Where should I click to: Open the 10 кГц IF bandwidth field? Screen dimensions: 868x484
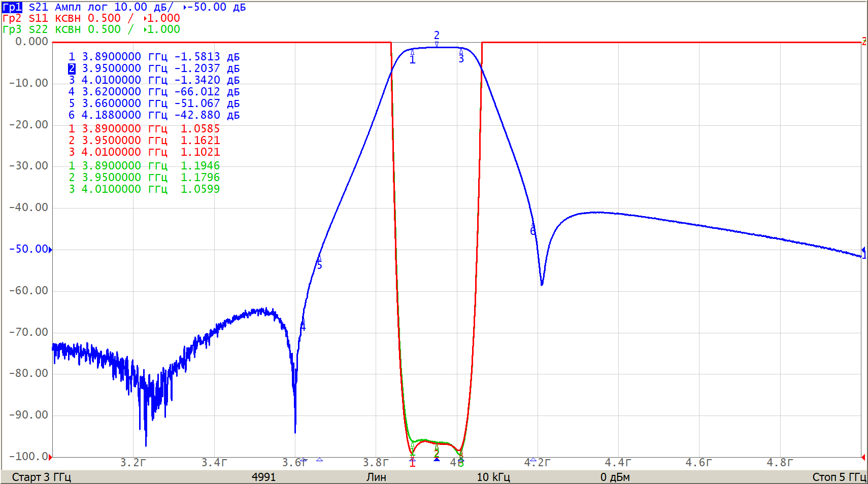[493, 477]
